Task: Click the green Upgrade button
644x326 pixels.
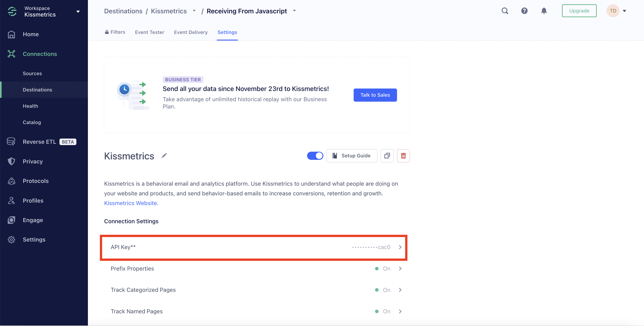Action: [x=579, y=11]
